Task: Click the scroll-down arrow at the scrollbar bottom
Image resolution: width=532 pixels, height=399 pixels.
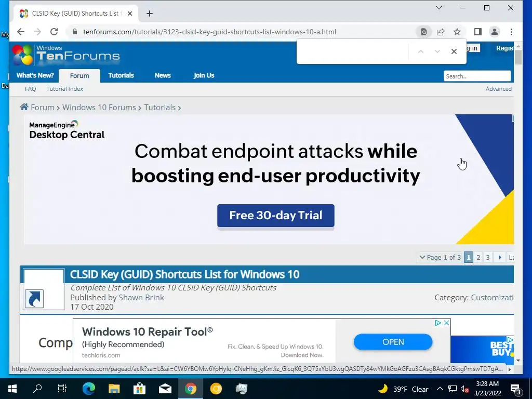Action: pos(518,361)
